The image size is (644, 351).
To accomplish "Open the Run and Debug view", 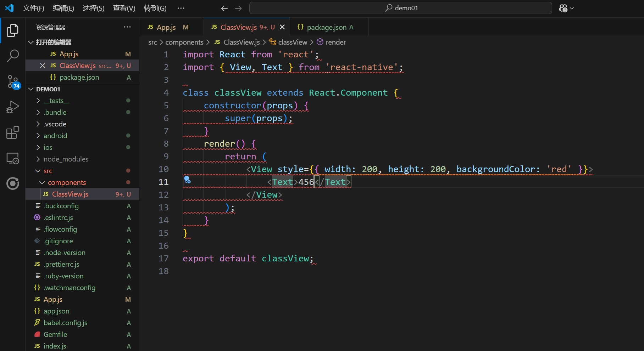I will pos(13,107).
